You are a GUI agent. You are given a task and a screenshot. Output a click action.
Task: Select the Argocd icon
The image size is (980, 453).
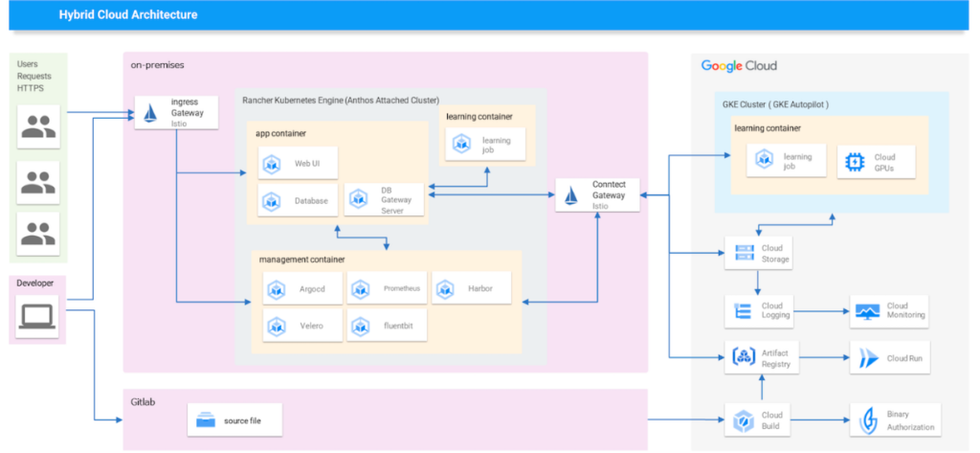click(x=277, y=289)
